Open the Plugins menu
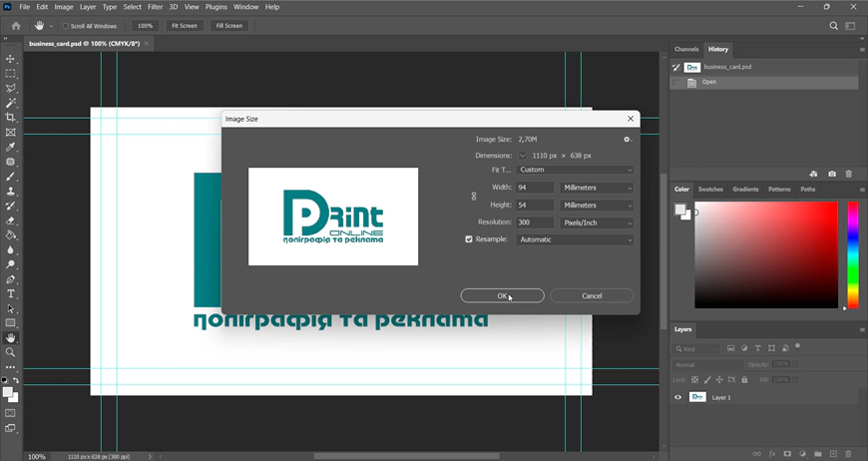 [x=216, y=7]
